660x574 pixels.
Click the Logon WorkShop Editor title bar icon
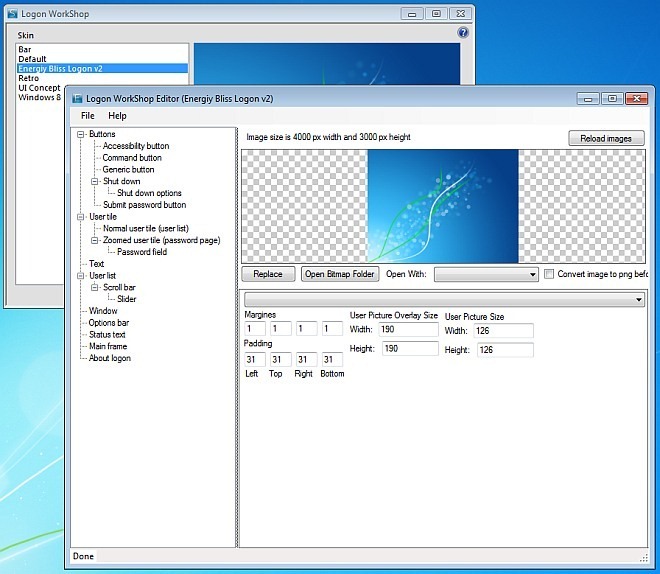77,99
